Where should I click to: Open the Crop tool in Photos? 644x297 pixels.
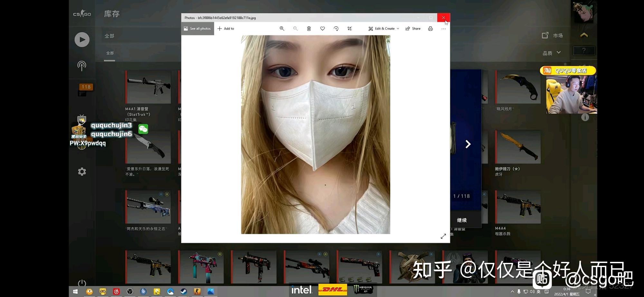(349, 29)
